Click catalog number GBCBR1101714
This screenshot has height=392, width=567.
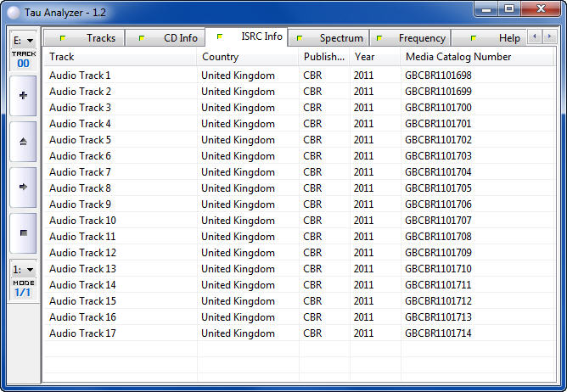[438, 333]
